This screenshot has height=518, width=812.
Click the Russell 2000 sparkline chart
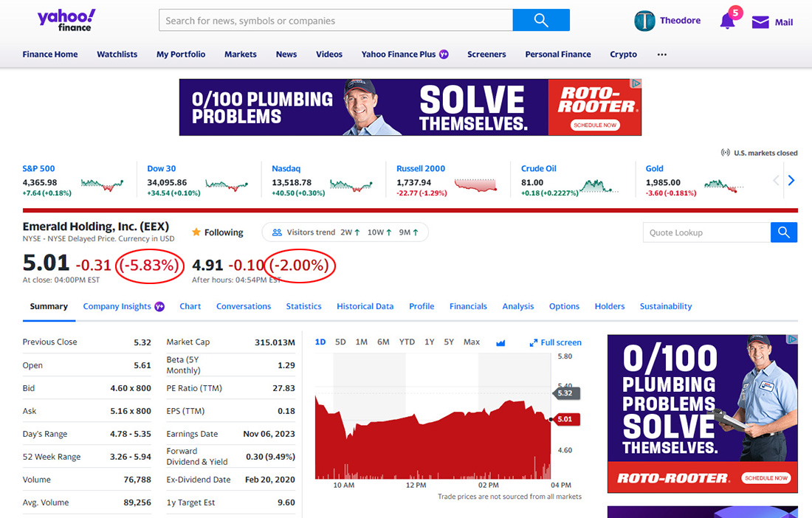pos(475,184)
